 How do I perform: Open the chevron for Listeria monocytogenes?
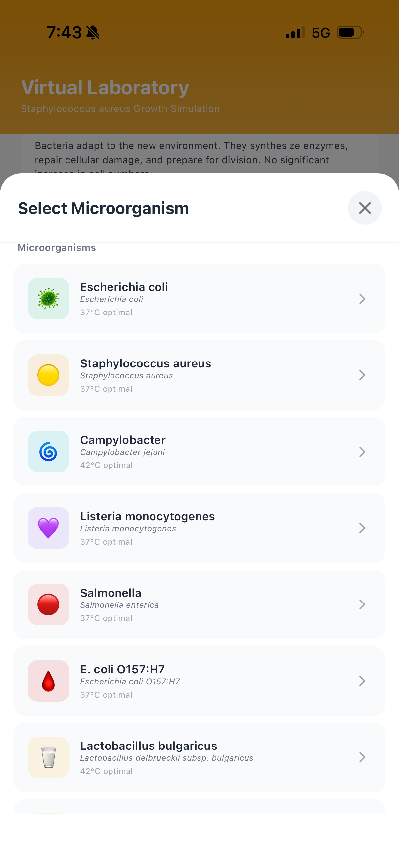362,528
